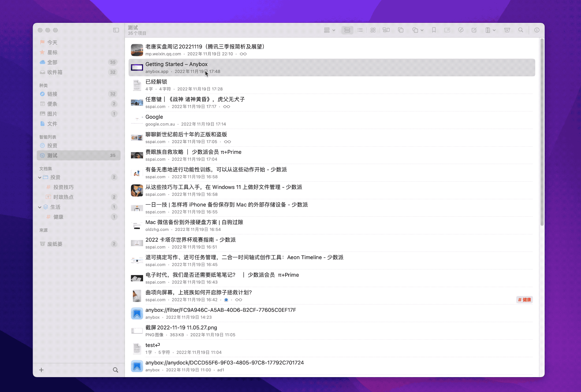Click the bookmark icon in toolbar

434,30
